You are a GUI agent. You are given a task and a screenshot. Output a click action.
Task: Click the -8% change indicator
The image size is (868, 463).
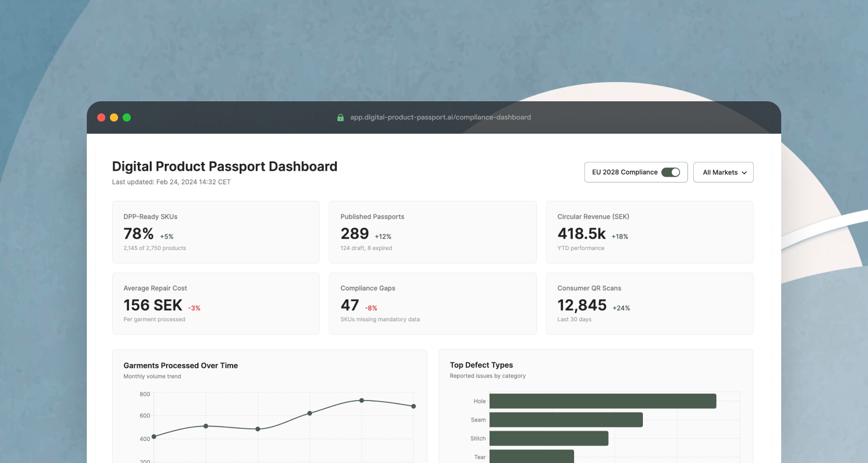coord(371,308)
